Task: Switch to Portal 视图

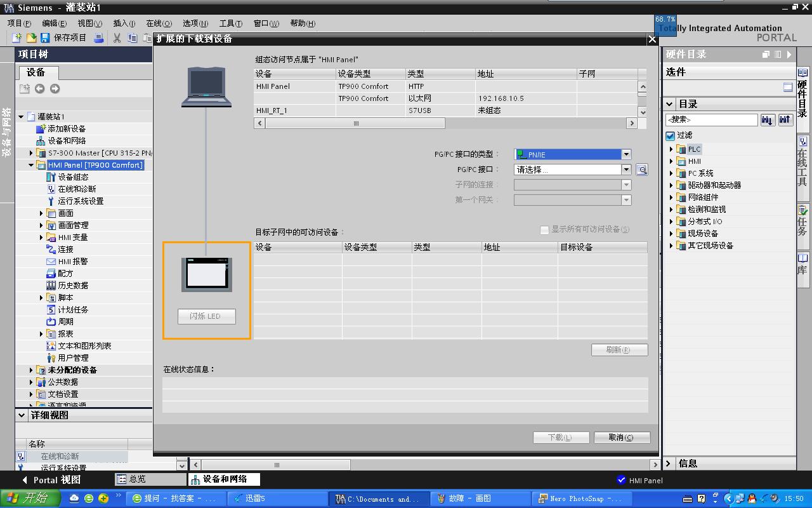Action: click(51, 480)
